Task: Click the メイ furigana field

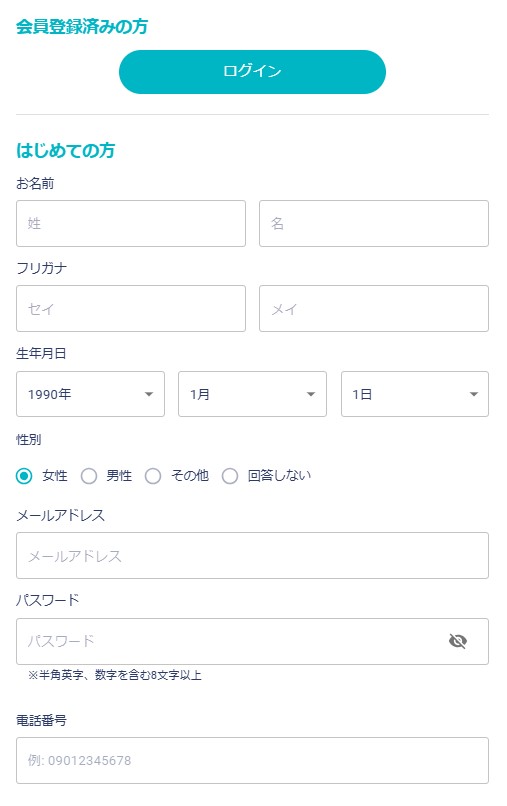Action: click(374, 308)
